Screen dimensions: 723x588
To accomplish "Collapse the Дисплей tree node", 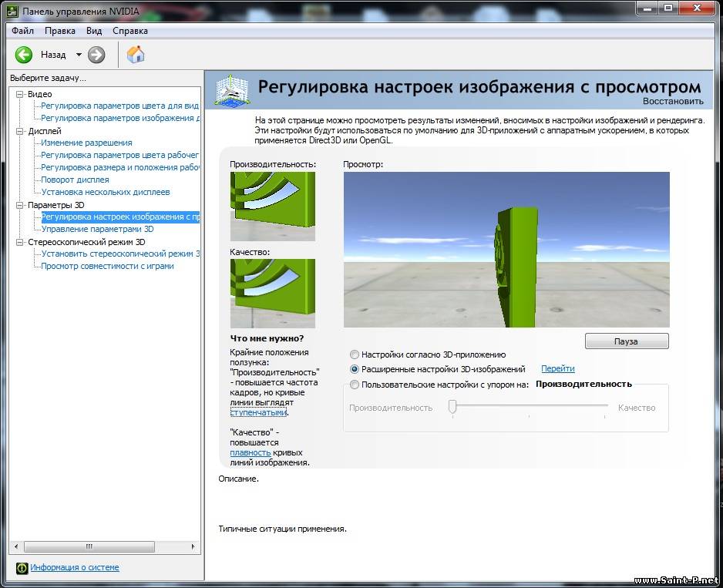I will pyautogui.click(x=20, y=131).
